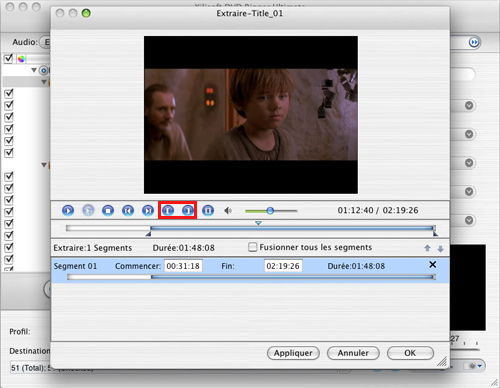This screenshot has width=500, height=388.
Task: Jump to previous frame with skip-back button
Action: coord(128,211)
